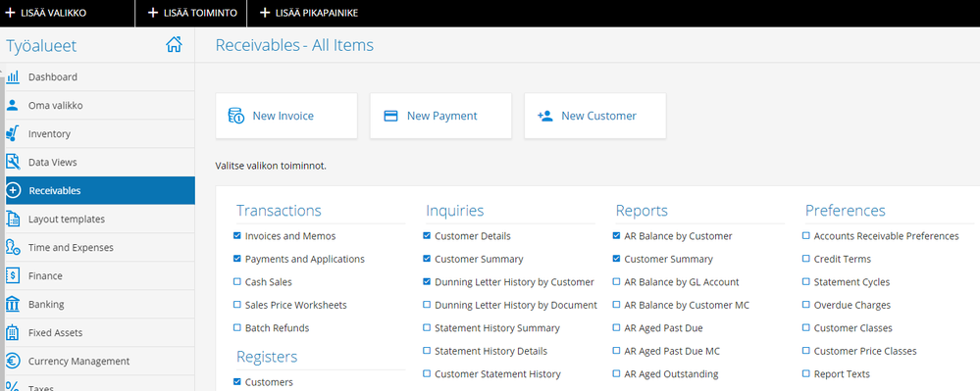Click the Data Views icon
The width and height of the screenshot is (980, 391).
coord(13,163)
